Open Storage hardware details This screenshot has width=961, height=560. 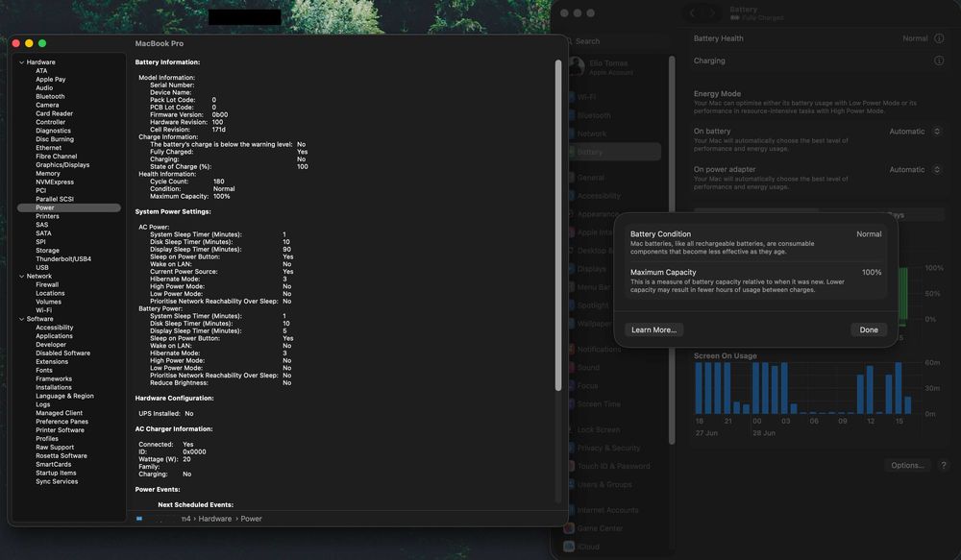[x=47, y=251]
